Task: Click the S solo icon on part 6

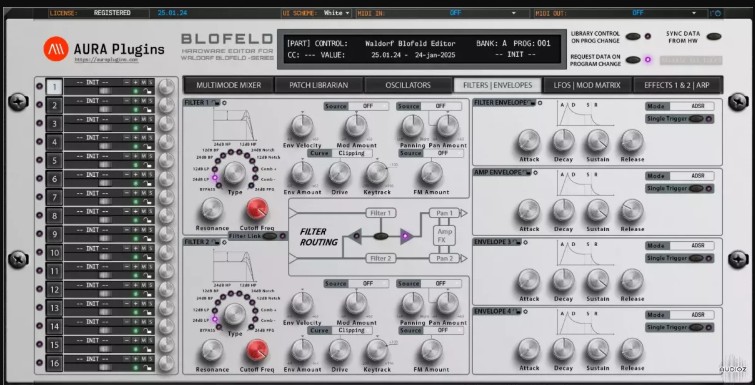Action: tap(151, 174)
